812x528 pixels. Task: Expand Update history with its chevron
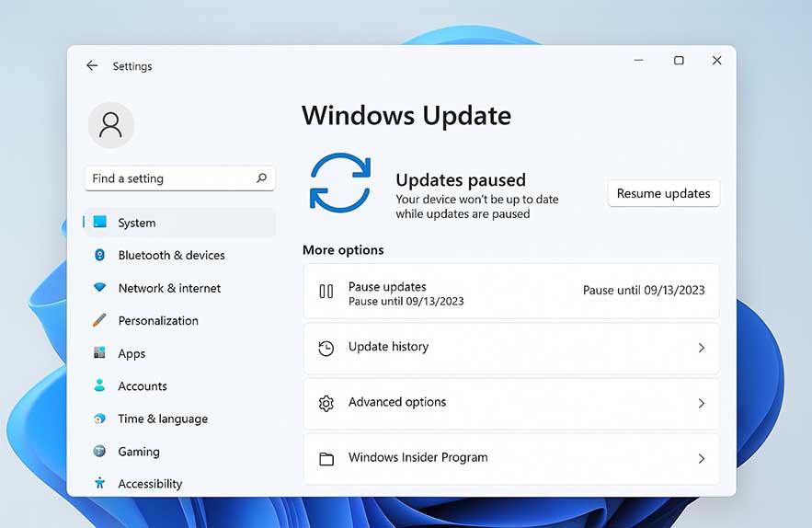click(x=701, y=348)
